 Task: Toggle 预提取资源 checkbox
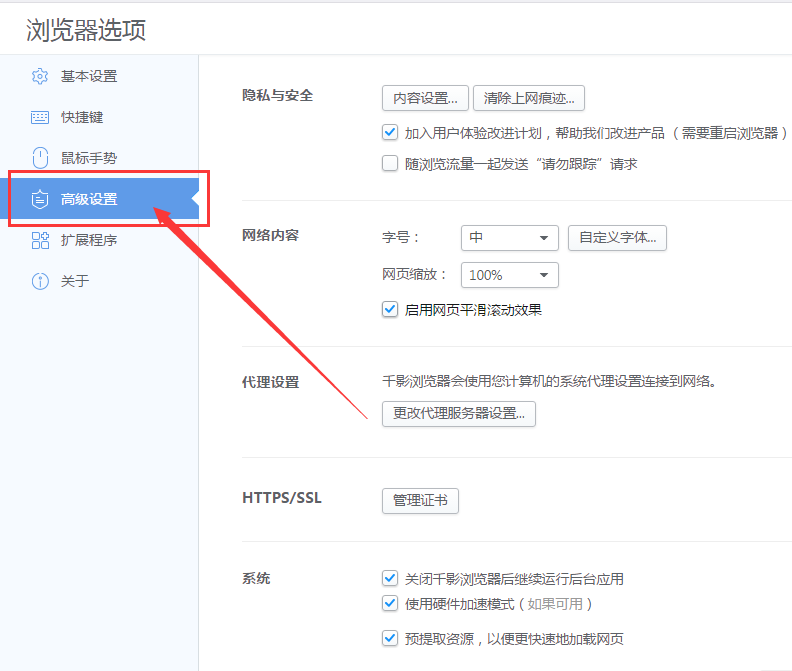390,638
